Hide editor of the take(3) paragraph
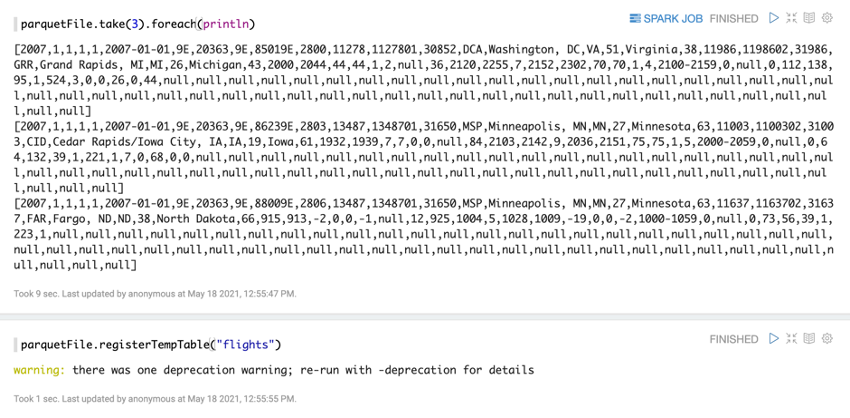Viewport: 850px width, 418px height. 791,18
